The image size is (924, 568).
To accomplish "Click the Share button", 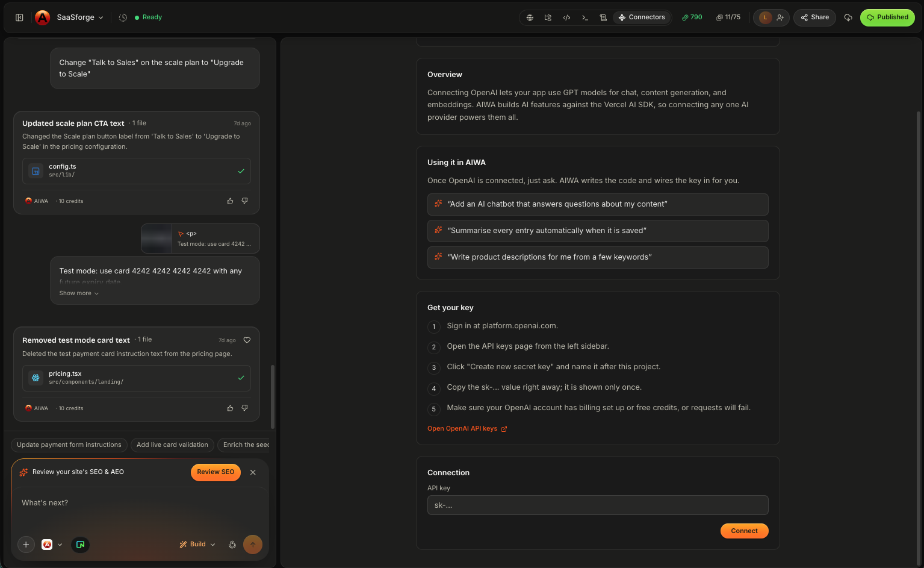I will pyautogui.click(x=814, y=17).
